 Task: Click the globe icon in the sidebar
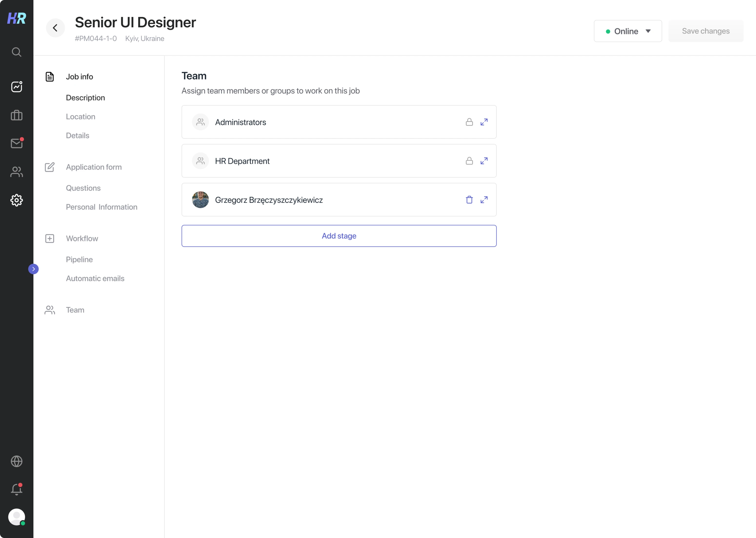coord(16,461)
